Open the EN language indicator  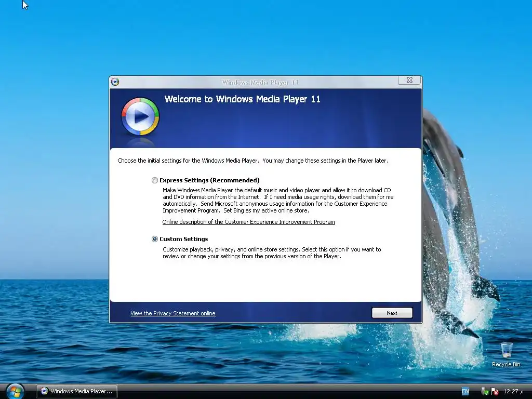coord(465,391)
